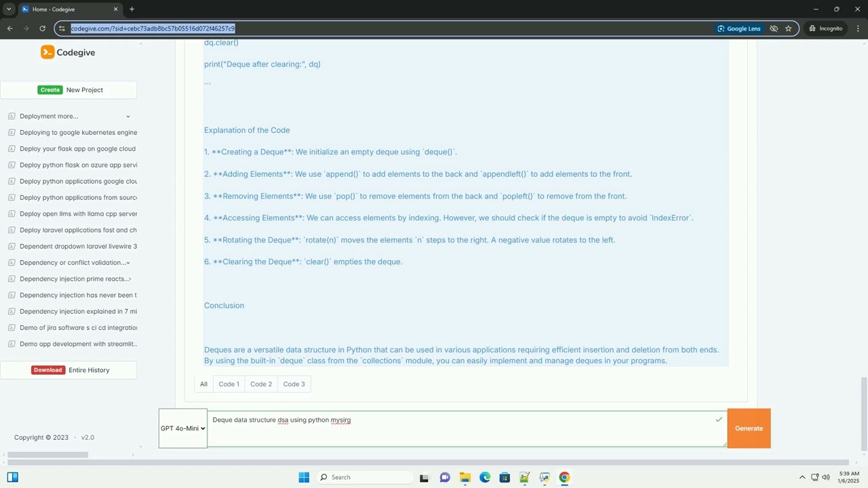The image size is (868, 488).
Task: Click icon beside 'Deploy python applications from sourc'
Action: tap(12, 197)
